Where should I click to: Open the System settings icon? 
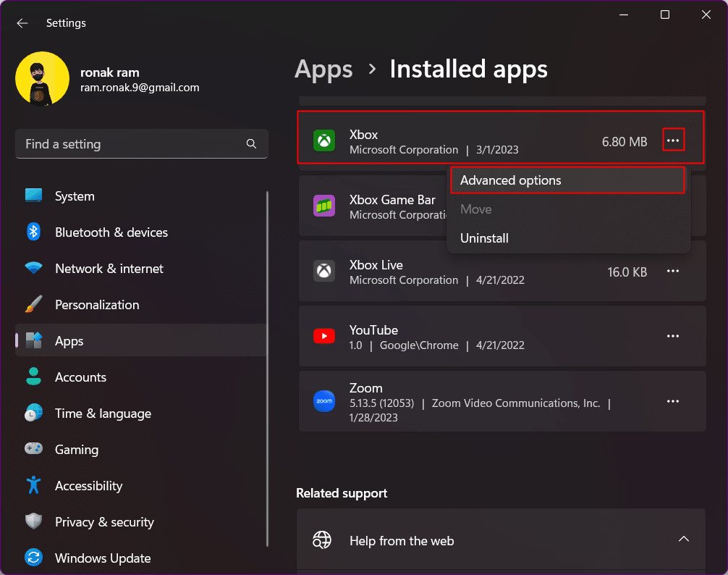click(33, 196)
